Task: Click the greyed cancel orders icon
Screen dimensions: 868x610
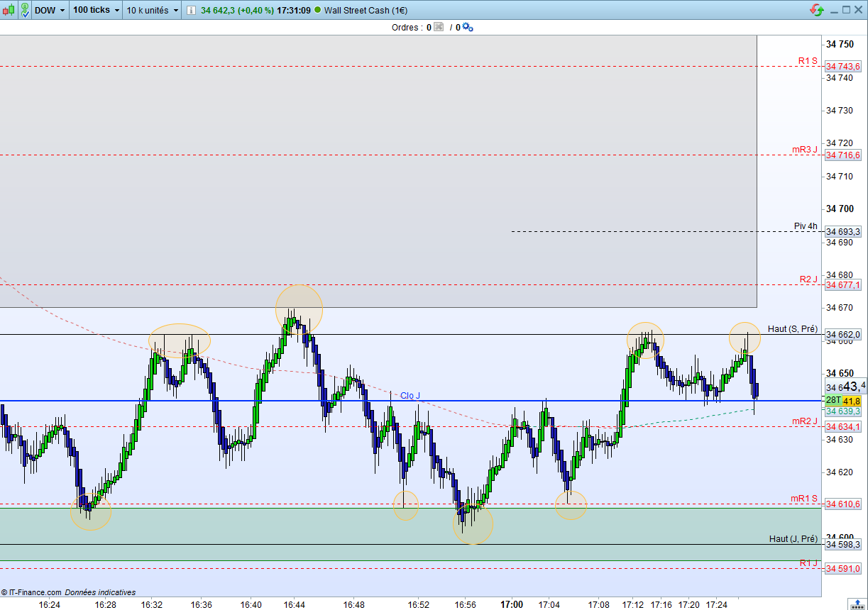Action: (439, 27)
